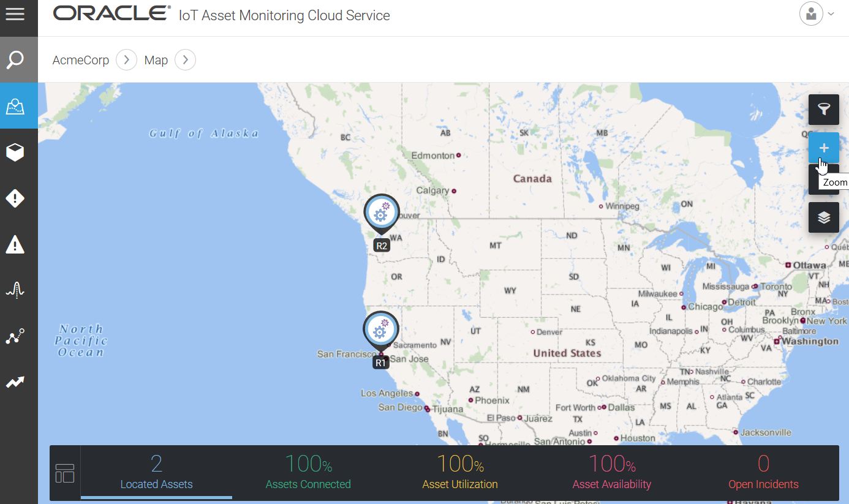The width and height of the screenshot is (849, 504).
Task: Click the Winnipeg label on the map
Action: [x=622, y=206]
